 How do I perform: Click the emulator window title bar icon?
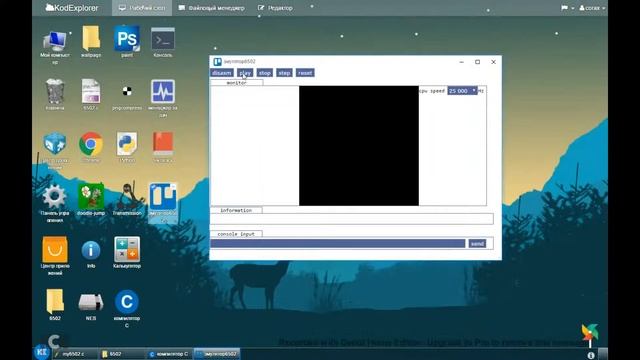[x=217, y=62]
